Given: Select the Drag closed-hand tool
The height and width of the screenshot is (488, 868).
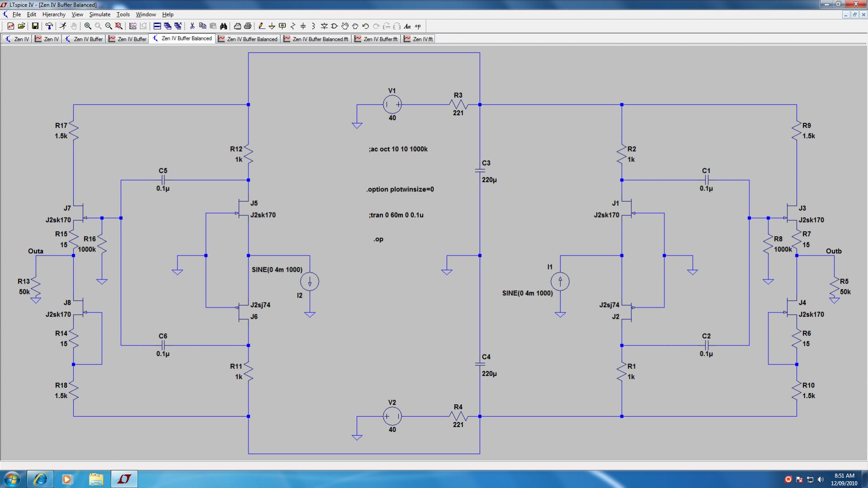Looking at the screenshot, I should click(x=355, y=26).
